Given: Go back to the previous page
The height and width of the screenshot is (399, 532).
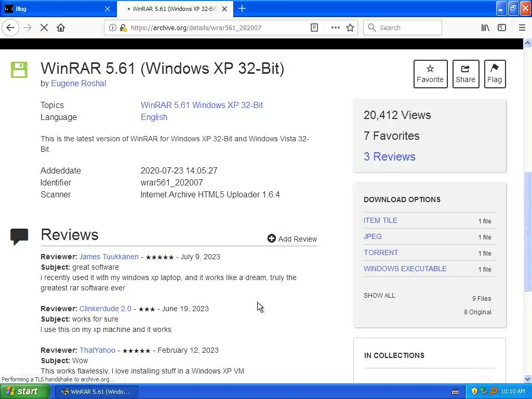Looking at the screenshot, I should (10, 28).
